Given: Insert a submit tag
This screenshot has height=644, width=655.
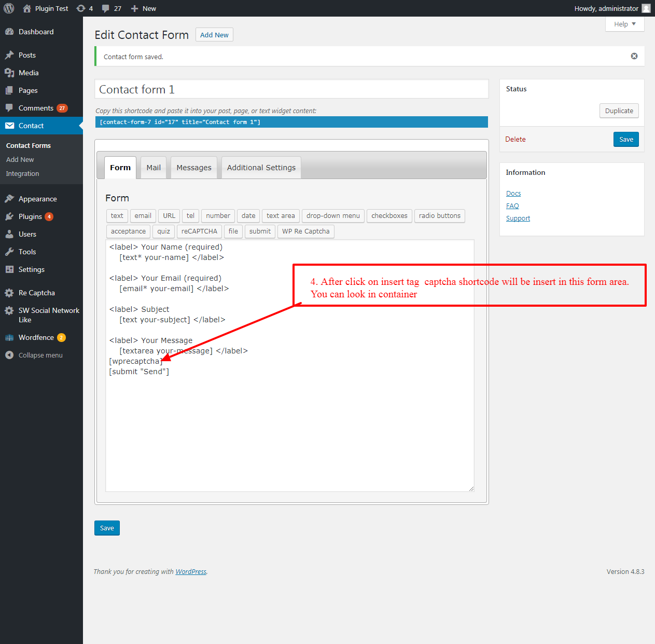Looking at the screenshot, I should pyautogui.click(x=260, y=231).
